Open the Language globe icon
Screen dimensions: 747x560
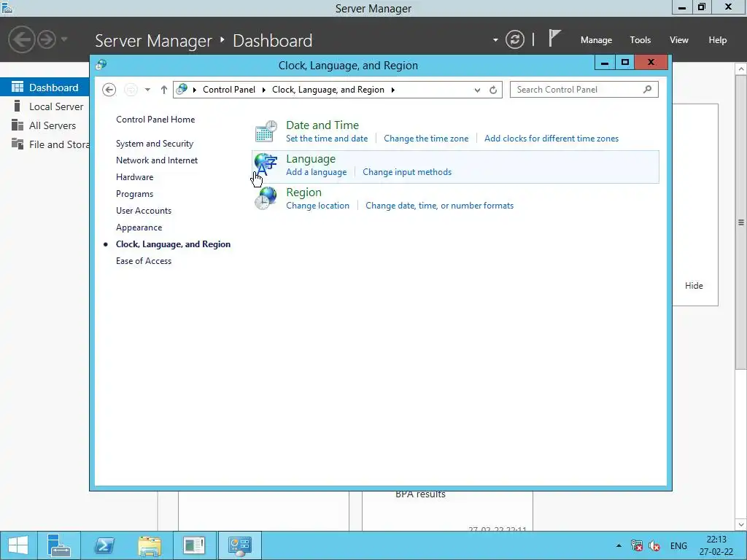coord(266,165)
